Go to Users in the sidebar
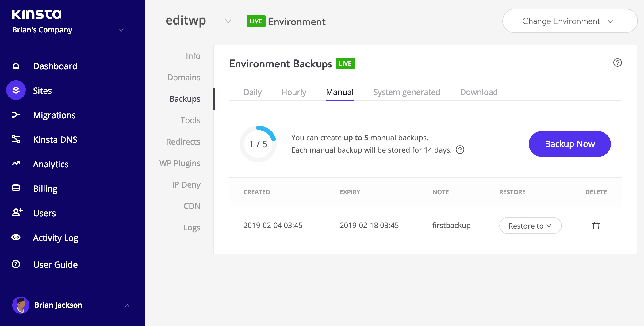644x326 pixels. point(44,213)
